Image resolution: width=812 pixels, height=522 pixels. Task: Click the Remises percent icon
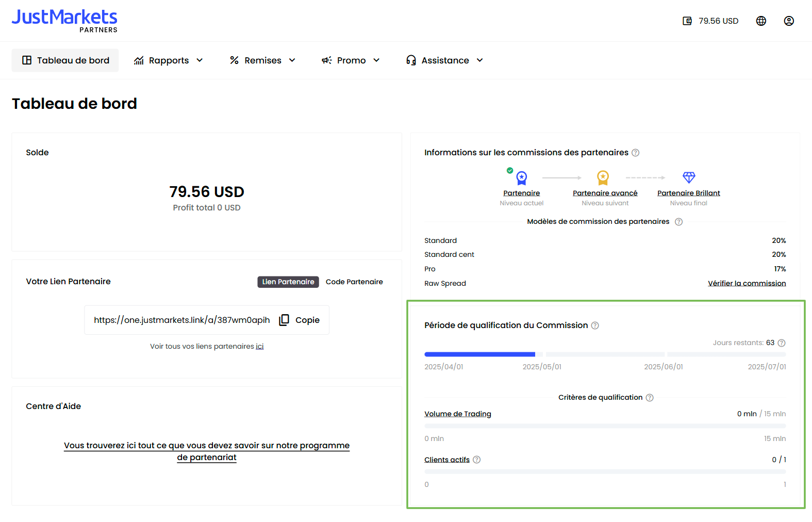(234, 60)
